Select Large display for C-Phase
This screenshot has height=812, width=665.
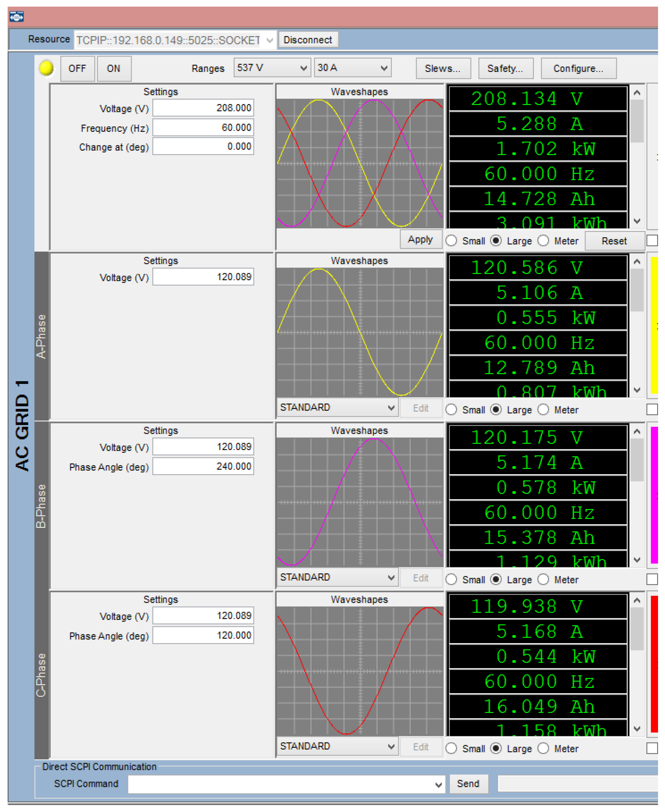[x=496, y=748]
